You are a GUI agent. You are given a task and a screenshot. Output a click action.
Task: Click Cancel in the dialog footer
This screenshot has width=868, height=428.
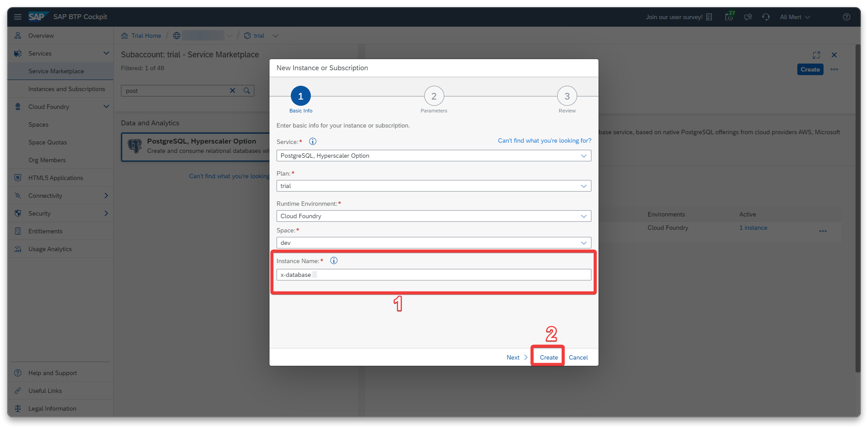[578, 357]
